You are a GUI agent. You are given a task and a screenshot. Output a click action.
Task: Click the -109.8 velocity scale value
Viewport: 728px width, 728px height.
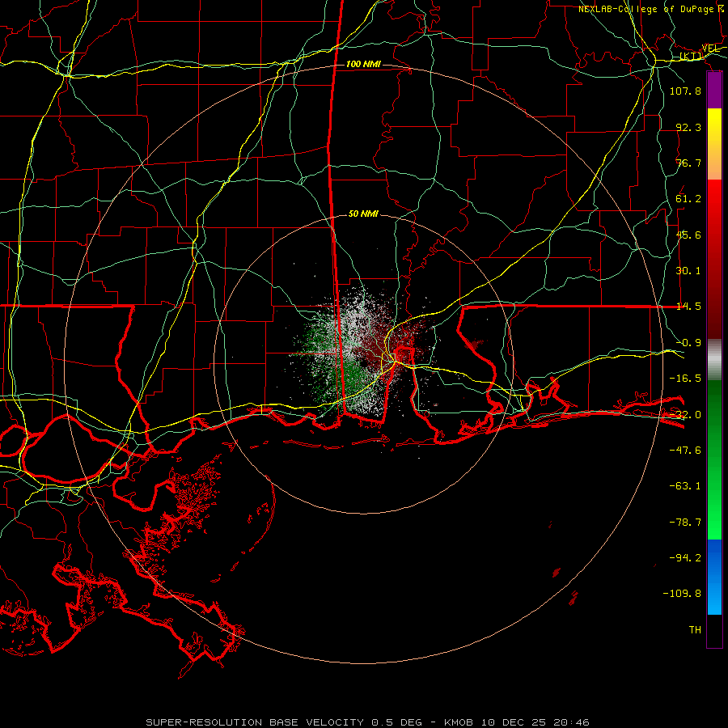(682, 594)
